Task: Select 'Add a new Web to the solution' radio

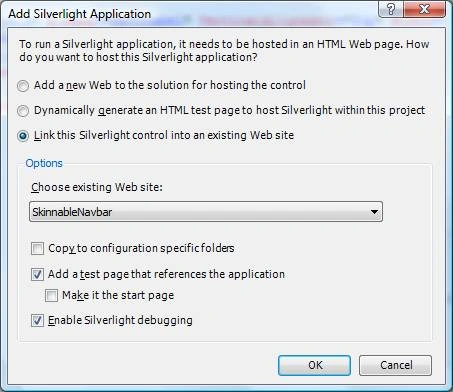Action: [x=23, y=86]
